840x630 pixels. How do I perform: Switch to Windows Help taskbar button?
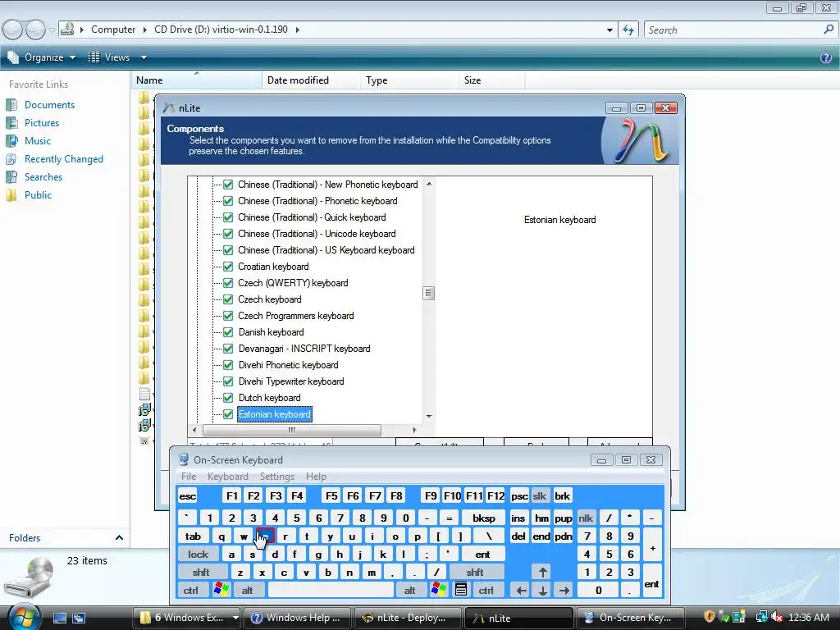point(297,618)
